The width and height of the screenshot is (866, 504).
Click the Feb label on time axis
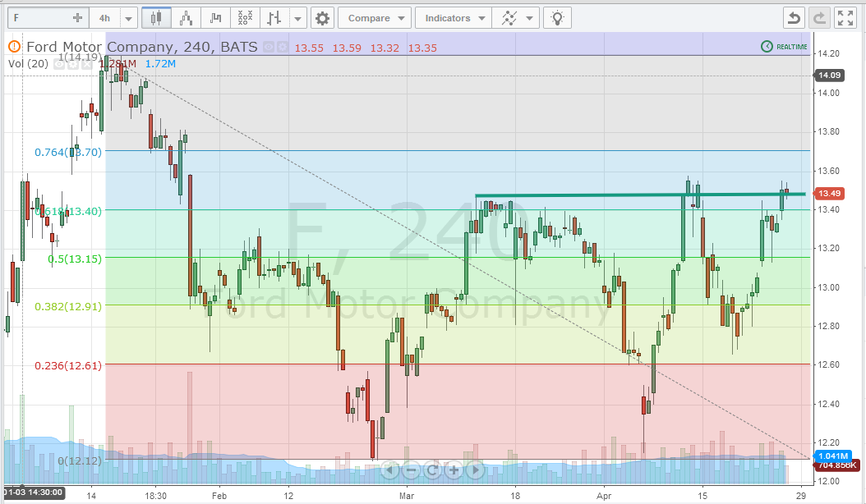[219, 496]
